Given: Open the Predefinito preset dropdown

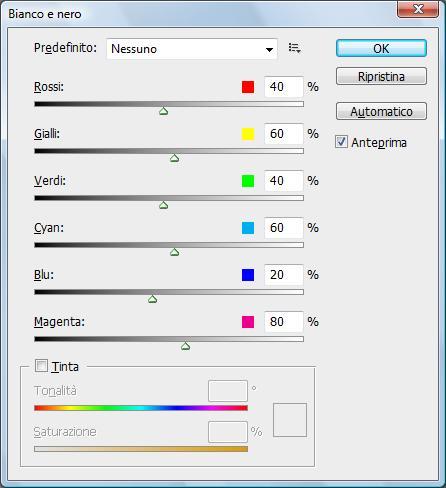Looking at the screenshot, I should click(x=192, y=49).
